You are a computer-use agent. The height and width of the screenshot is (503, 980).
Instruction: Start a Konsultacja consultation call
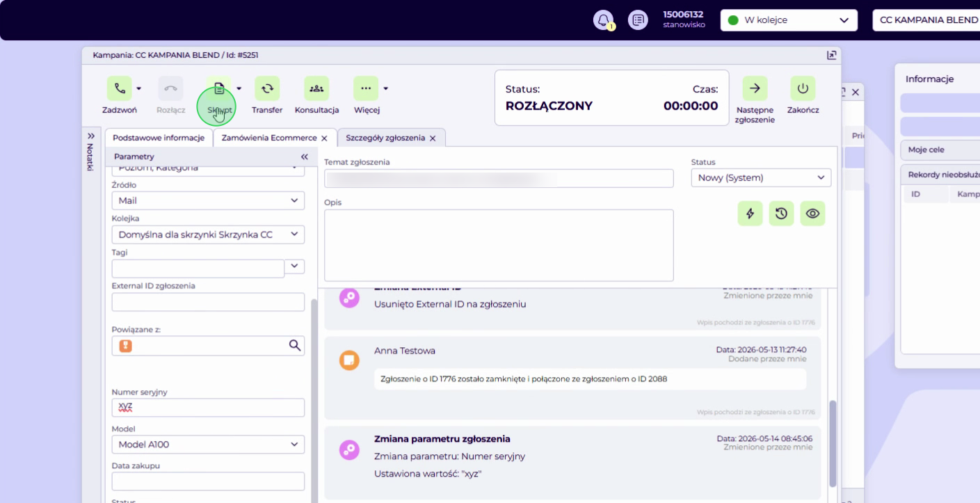316,88
